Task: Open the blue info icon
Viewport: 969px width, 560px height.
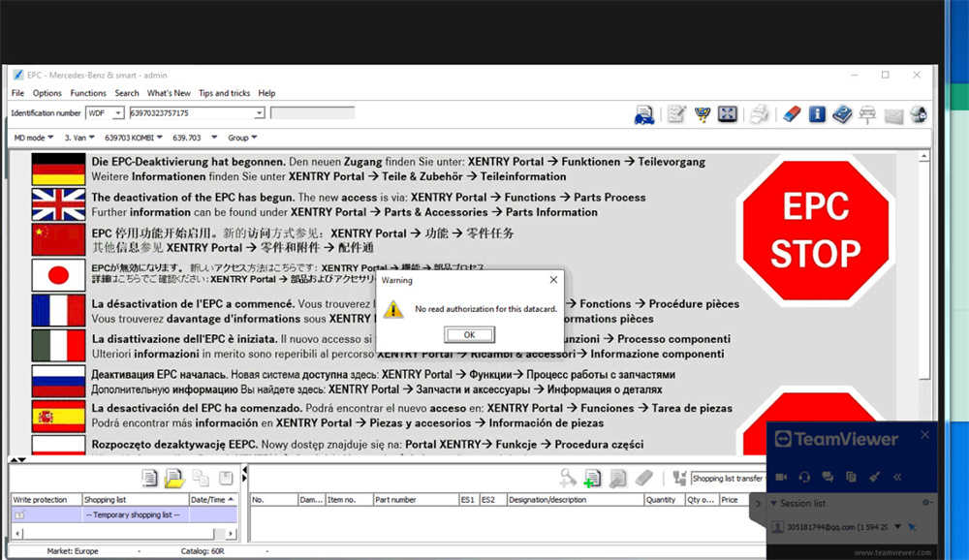Action: 817,114
